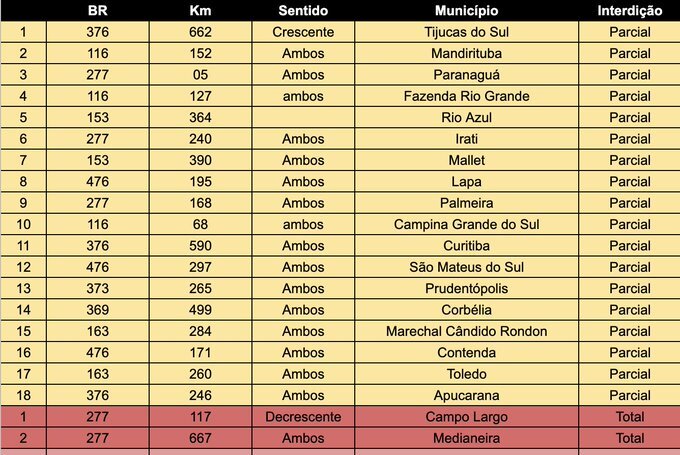Select the Campo Largo cell
Screen dimensions: 680x455
(x=466, y=416)
